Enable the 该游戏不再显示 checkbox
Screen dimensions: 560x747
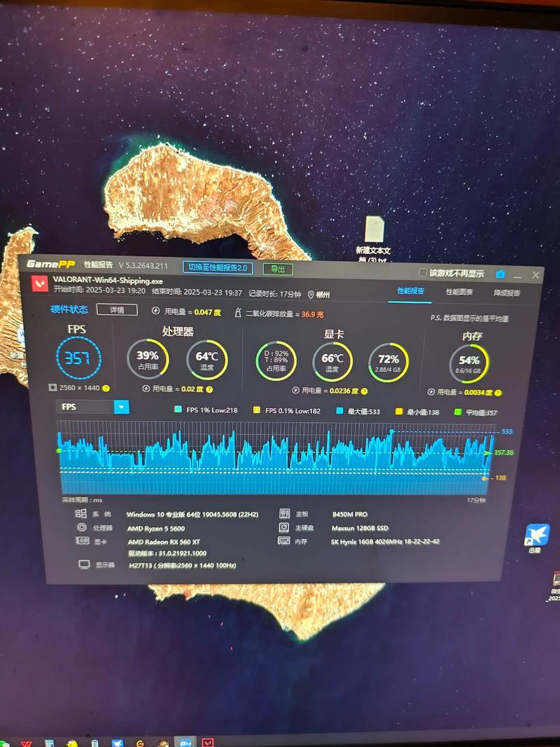(x=423, y=272)
